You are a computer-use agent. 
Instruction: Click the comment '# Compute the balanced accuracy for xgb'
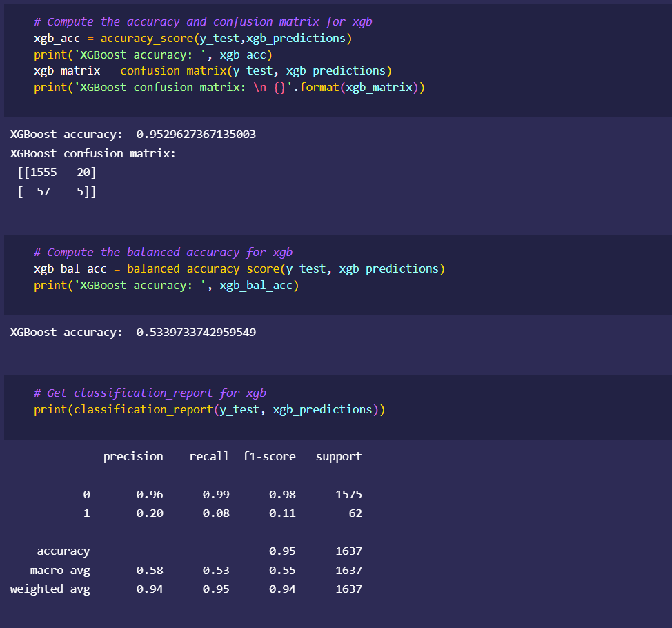[x=164, y=253]
